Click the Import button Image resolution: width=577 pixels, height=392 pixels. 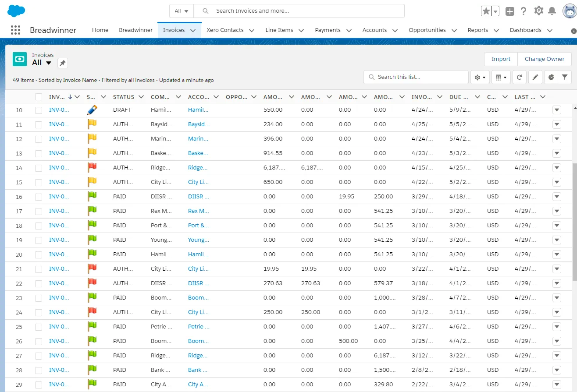(501, 59)
